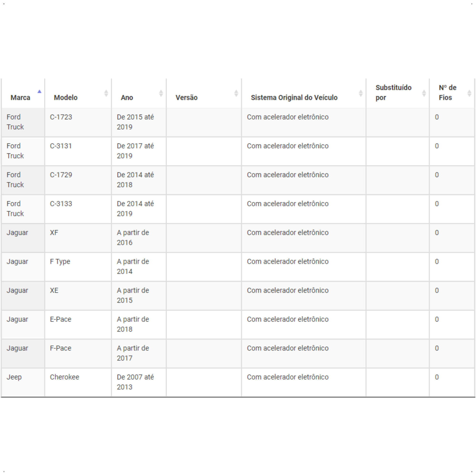
Task: Sort by Versão using its arrow icon
Action: coord(236,93)
